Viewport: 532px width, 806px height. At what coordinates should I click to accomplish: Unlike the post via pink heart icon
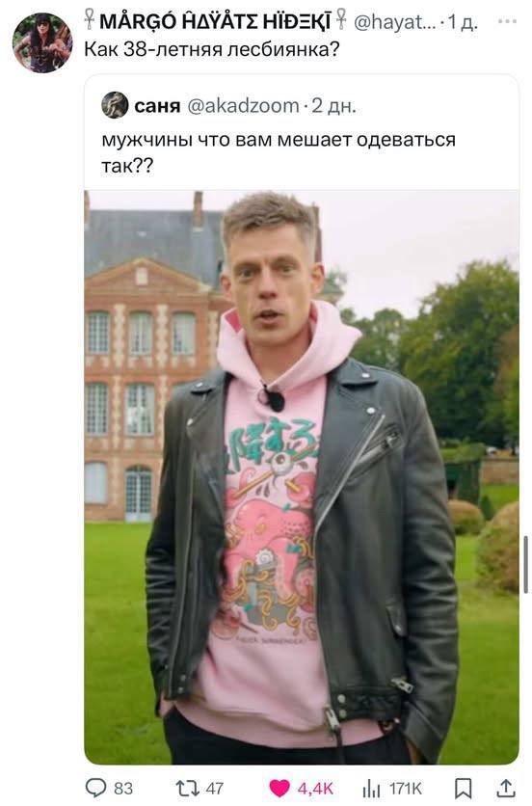coord(280,788)
